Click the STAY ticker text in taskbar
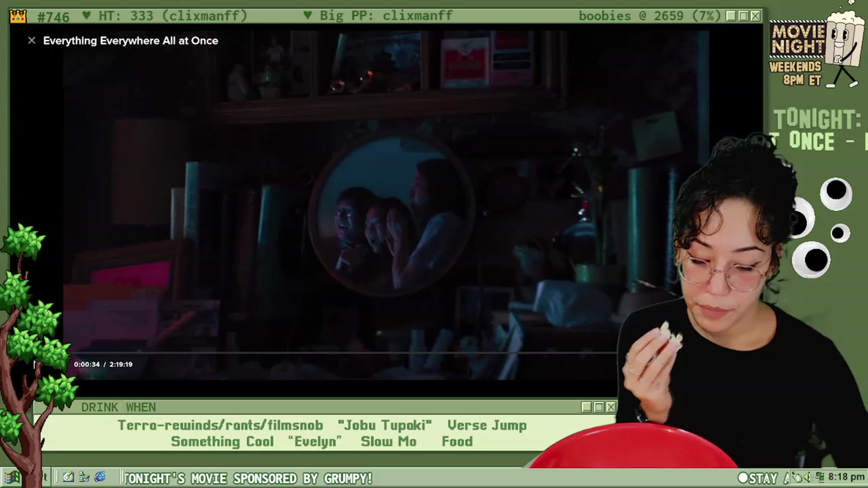The width and height of the screenshot is (868, 488). point(763,478)
